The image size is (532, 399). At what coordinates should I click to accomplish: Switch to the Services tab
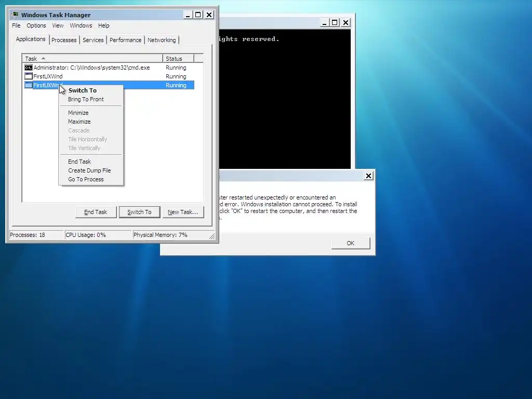point(93,40)
